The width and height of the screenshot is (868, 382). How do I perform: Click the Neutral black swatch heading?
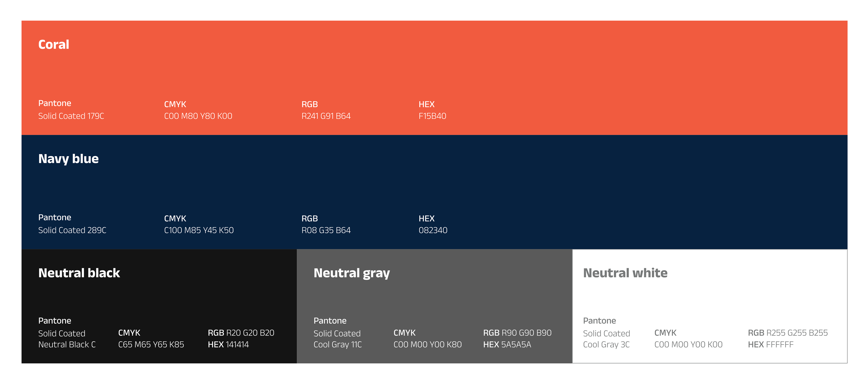(79, 273)
